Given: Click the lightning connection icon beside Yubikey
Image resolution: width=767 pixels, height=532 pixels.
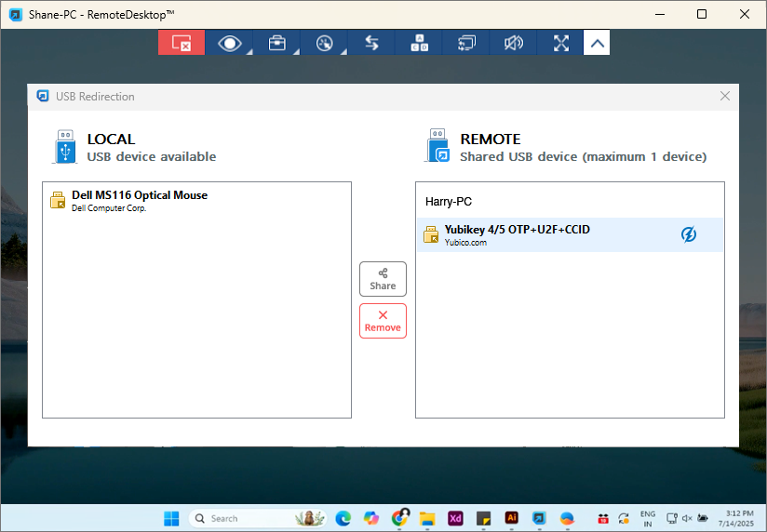Looking at the screenshot, I should point(688,234).
